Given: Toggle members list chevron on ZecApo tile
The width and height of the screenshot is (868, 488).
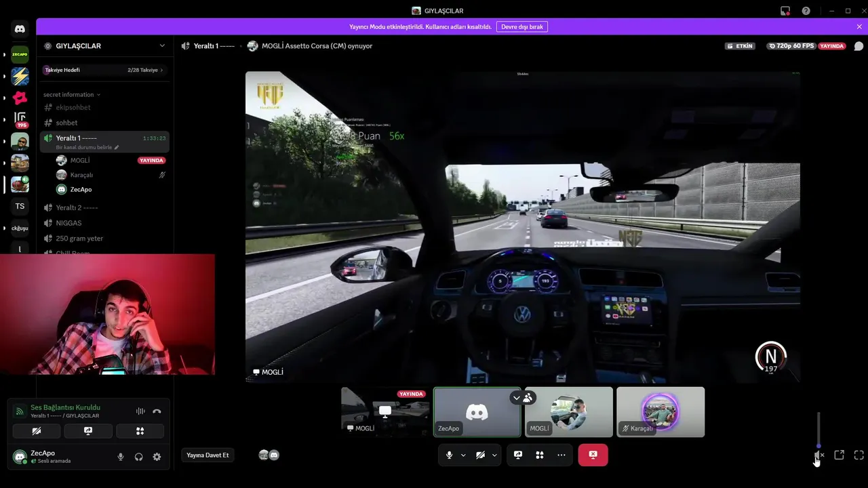Looking at the screenshot, I should pyautogui.click(x=516, y=398).
